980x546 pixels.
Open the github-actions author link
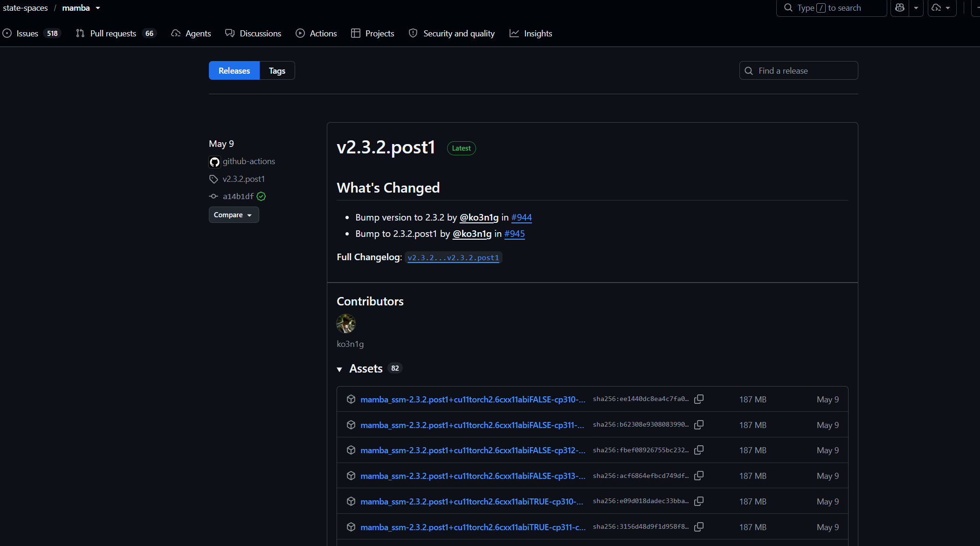pyautogui.click(x=249, y=161)
